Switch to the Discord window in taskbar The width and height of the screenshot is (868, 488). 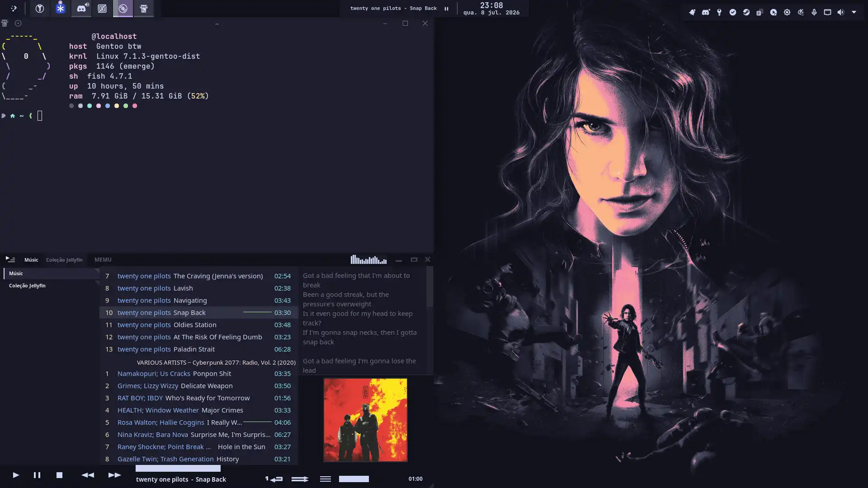coord(81,9)
